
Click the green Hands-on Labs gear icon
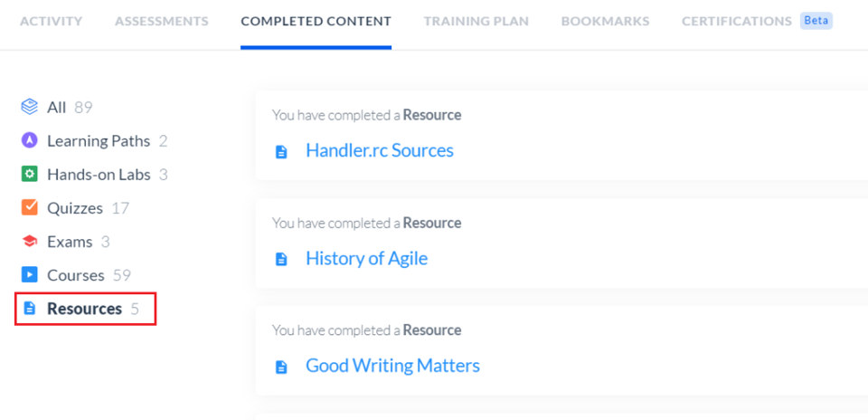[29, 175]
